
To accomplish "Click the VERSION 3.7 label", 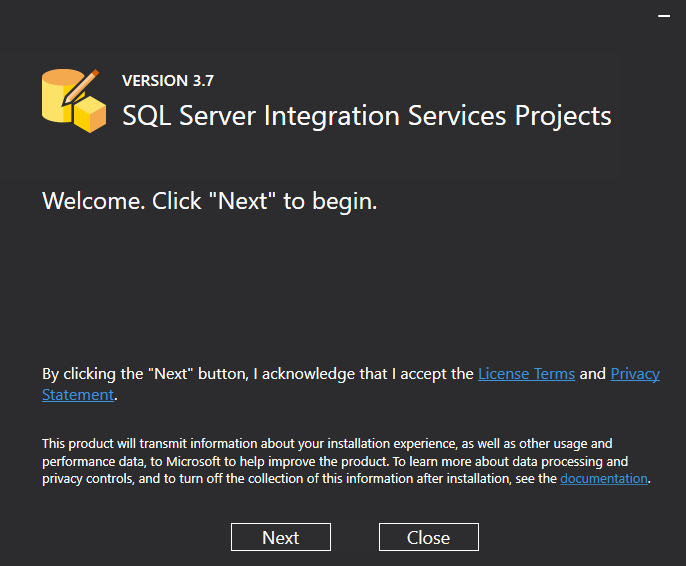I will tap(168, 81).
